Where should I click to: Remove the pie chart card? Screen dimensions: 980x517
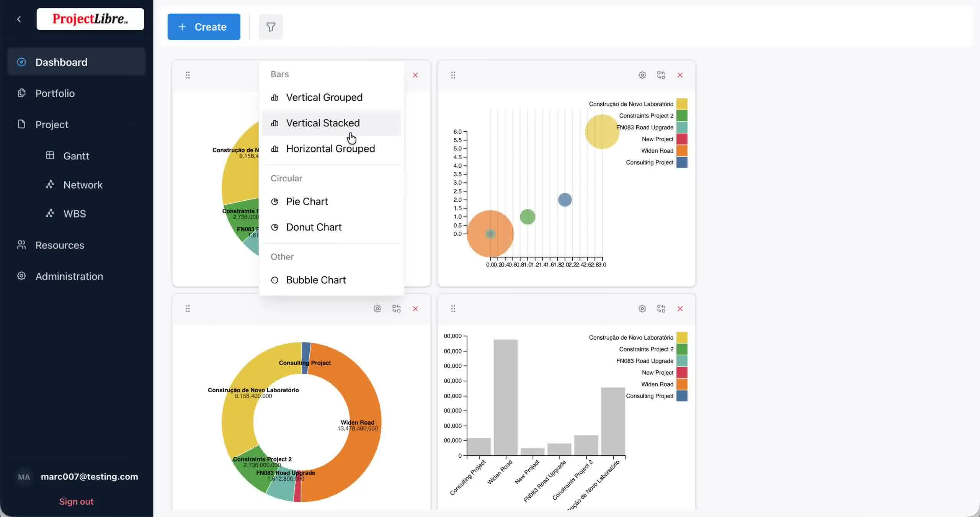tap(415, 75)
